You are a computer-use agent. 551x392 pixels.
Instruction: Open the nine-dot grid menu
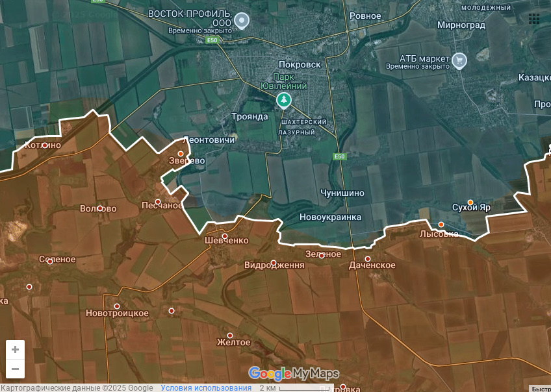(534, 19)
